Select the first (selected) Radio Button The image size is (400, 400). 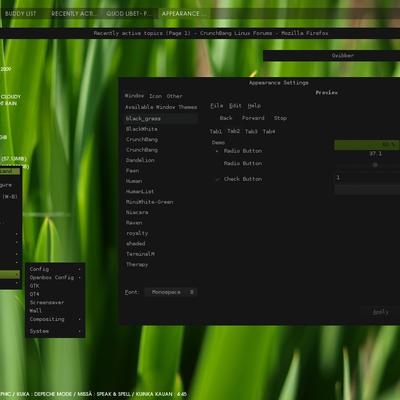click(239, 151)
